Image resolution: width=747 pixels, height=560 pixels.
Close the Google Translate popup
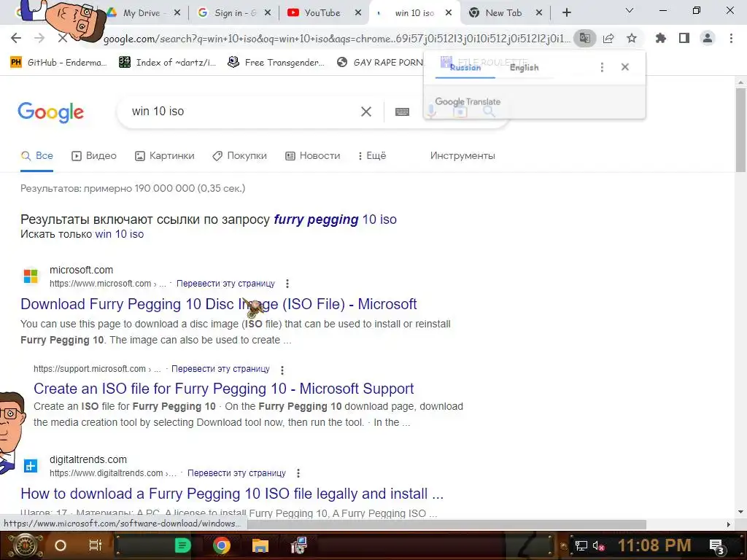pos(625,67)
